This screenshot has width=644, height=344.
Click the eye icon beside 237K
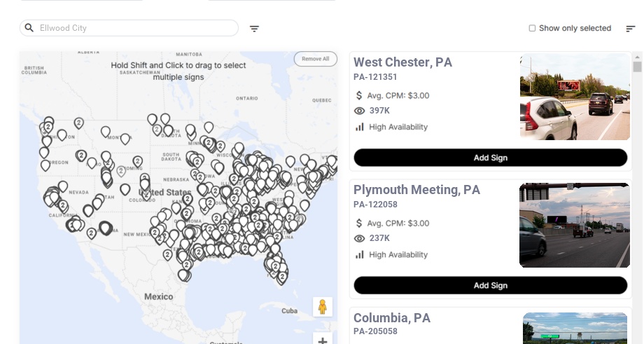pos(360,238)
